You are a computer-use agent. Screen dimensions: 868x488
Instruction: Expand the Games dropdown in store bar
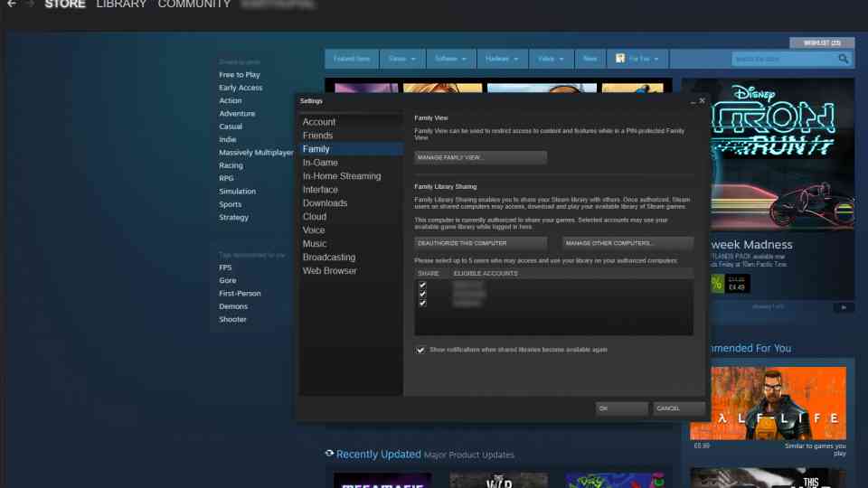pyautogui.click(x=402, y=59)
